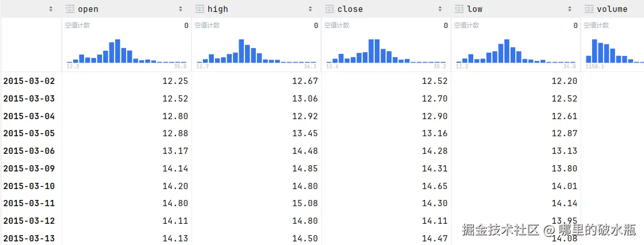The width and height of the screenshot is (644, 245).
Task: Click the close column histogram chart
Action: tap(386, 51)
